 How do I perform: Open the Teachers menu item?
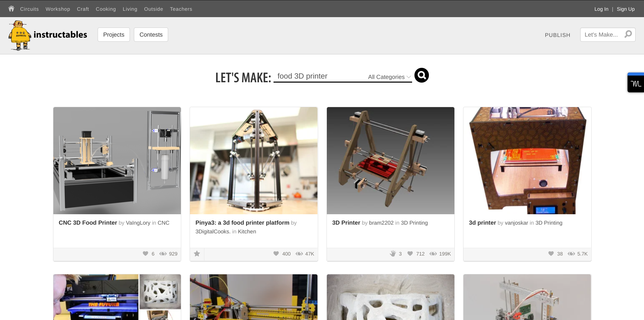point(181,9)
